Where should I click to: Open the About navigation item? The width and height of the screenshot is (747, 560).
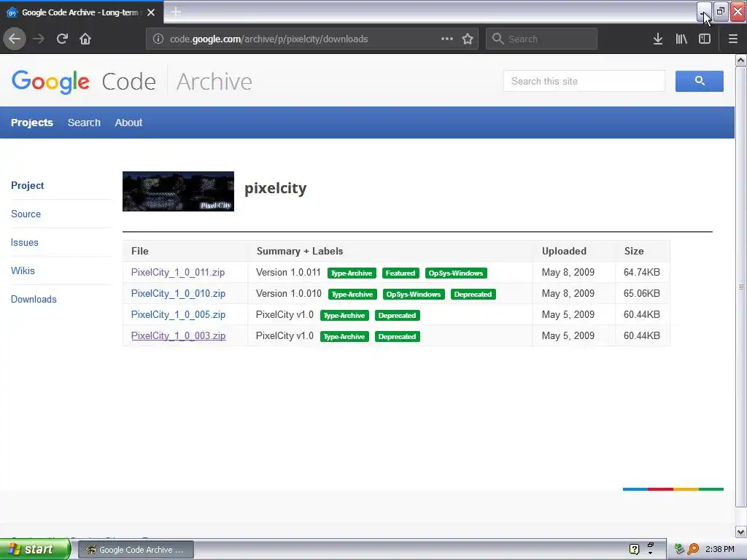click(128, 122)
